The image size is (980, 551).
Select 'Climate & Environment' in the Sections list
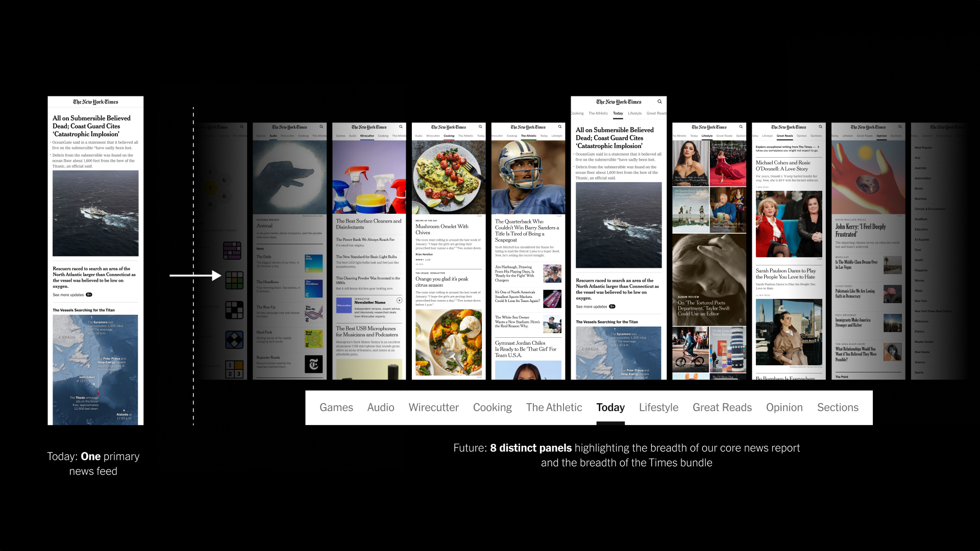click(x=930, y=209)
